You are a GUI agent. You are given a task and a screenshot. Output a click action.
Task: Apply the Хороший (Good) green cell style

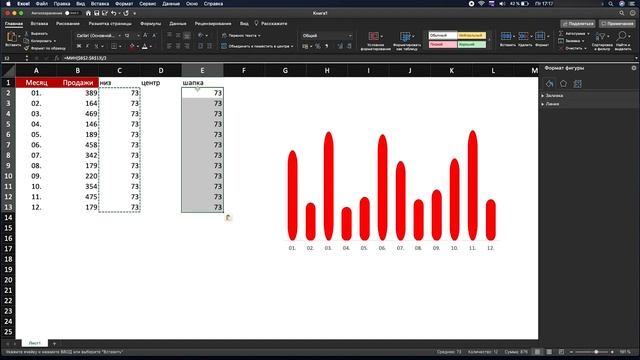click(471, 44)
